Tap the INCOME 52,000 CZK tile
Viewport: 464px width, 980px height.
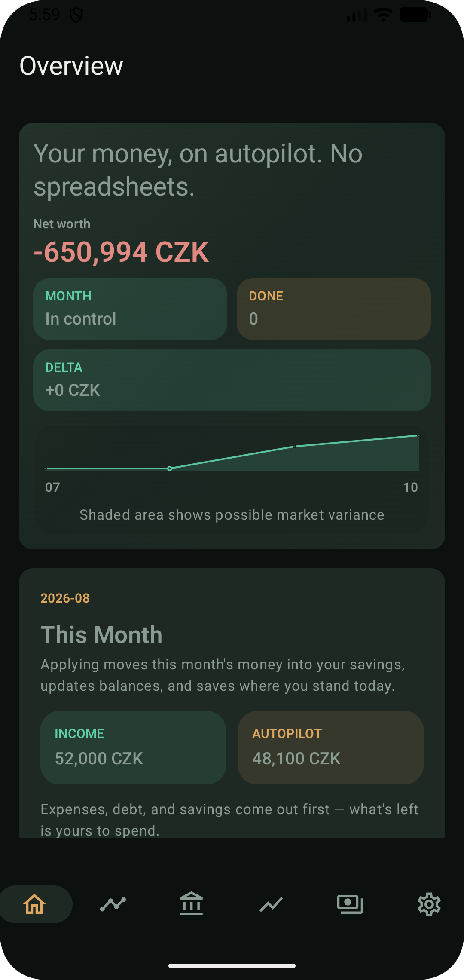click(133, 747)
